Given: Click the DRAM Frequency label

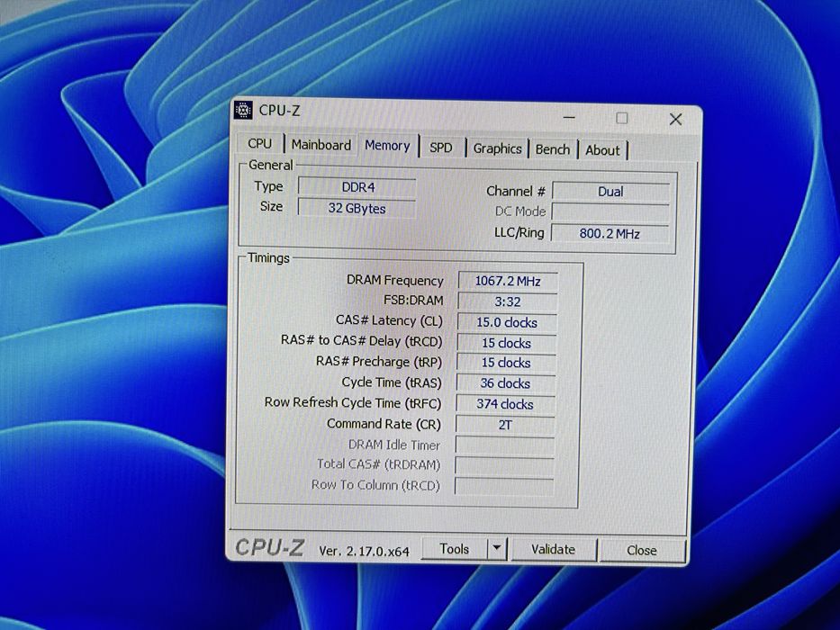Looking at the screenshot, I should pos(395,280).
